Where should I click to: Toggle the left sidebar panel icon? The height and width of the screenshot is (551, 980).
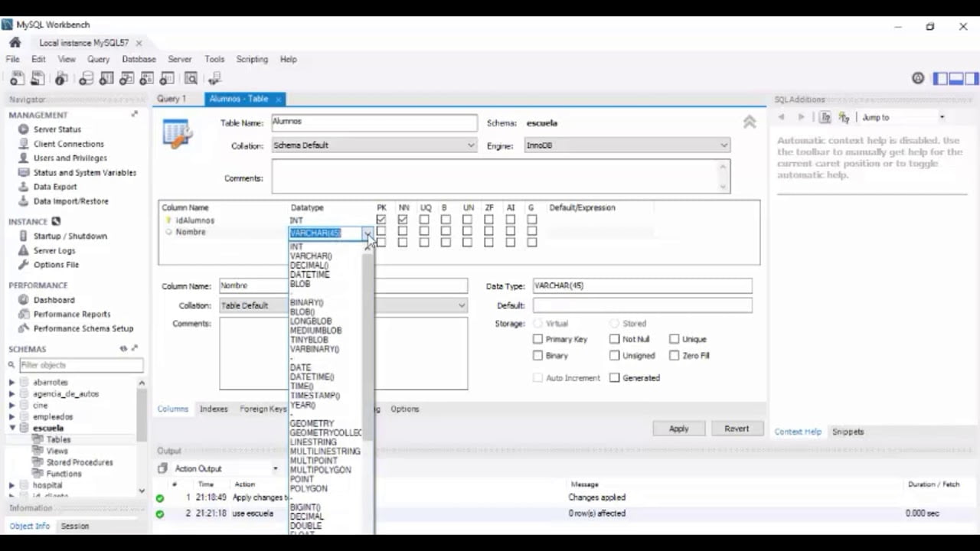pos(940,78)
